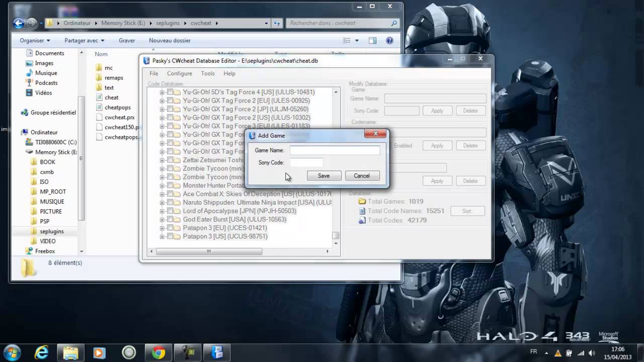Open the File menu in CWcheat editor

(x=153, y=73)
